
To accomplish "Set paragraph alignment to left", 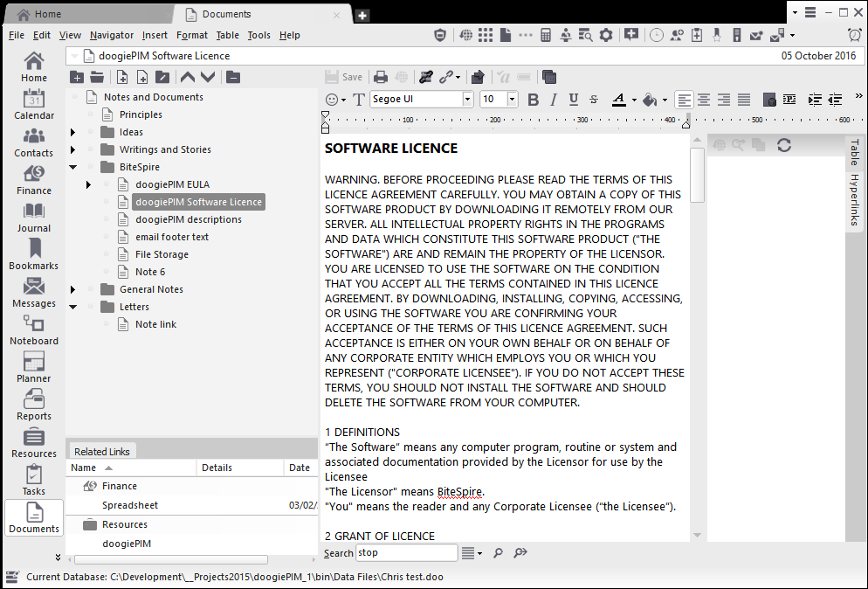I will tap(685, 100).
